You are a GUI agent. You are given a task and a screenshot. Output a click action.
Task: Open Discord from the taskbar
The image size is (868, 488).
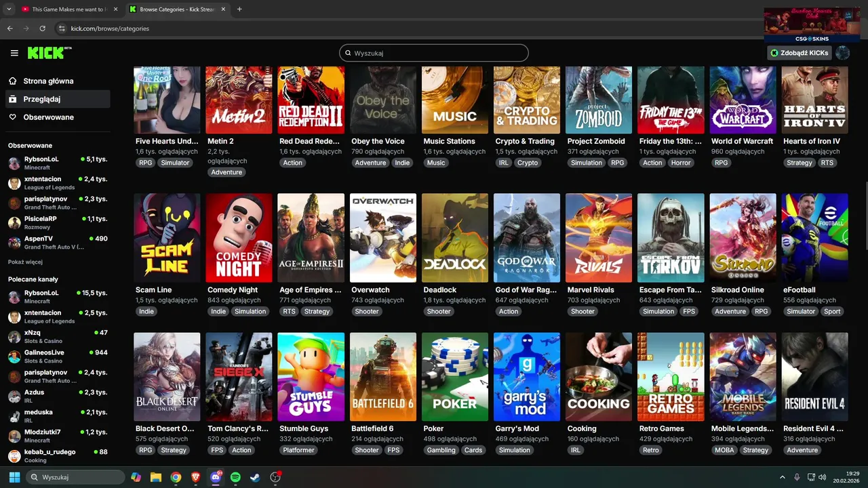(216, 477)
